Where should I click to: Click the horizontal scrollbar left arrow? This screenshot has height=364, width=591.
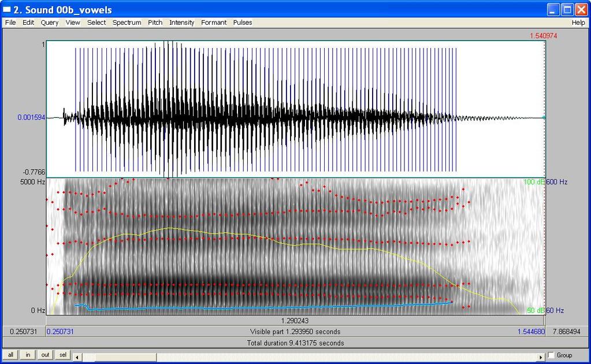pyautogui.click(x=77, y=357)
